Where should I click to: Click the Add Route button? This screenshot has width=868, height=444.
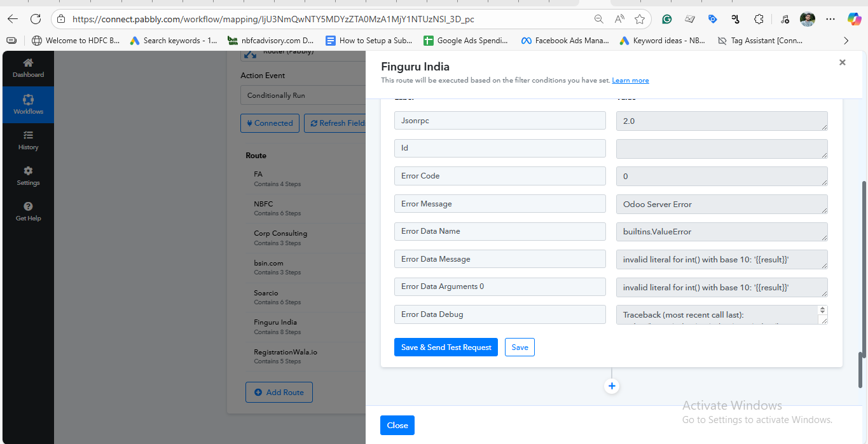click(x=279, y=393)
